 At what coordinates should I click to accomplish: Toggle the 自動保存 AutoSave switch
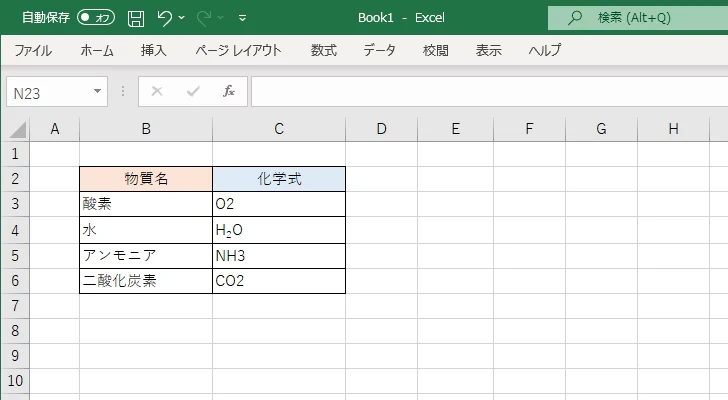pyautogui.click(x=96, y=18)
